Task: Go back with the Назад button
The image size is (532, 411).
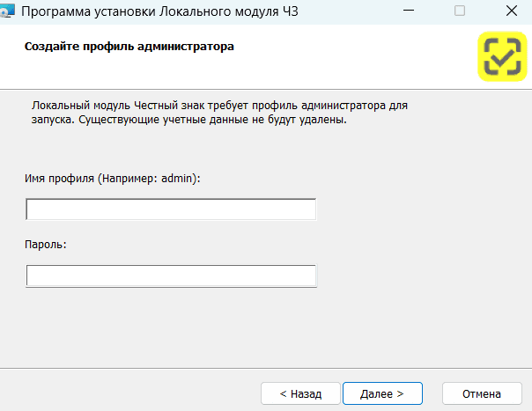Action: [300, 393]
